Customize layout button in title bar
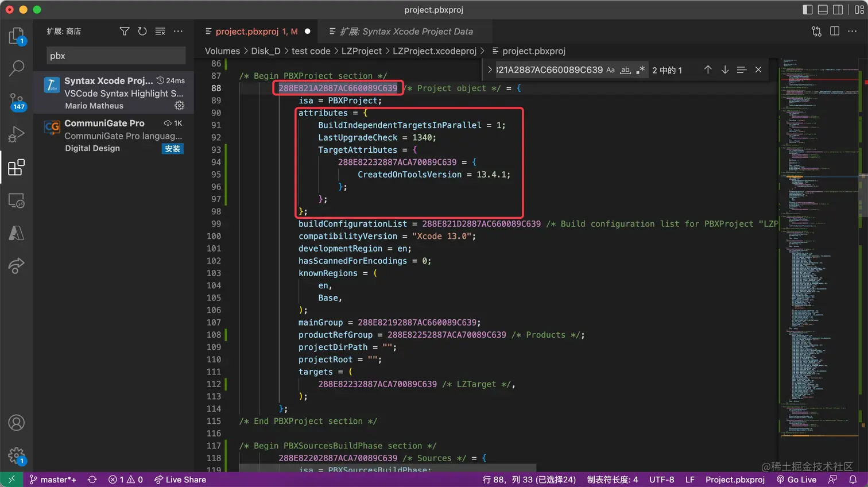868x487 pixels. pos(859,9)
